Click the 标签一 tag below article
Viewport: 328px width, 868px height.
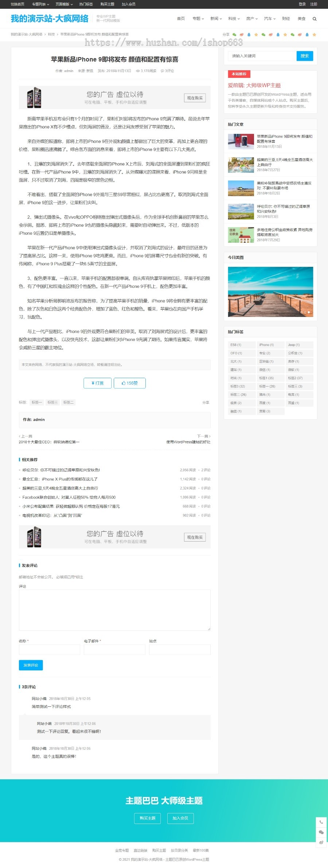[36, 403]
